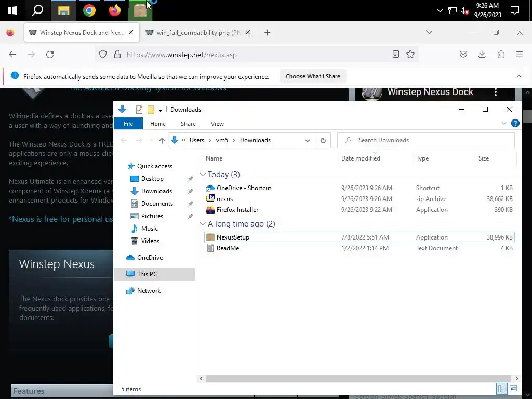The image size is (532, 399).
Task: Open Quick access in navigation pane
Action: click(x=155, y=166)
